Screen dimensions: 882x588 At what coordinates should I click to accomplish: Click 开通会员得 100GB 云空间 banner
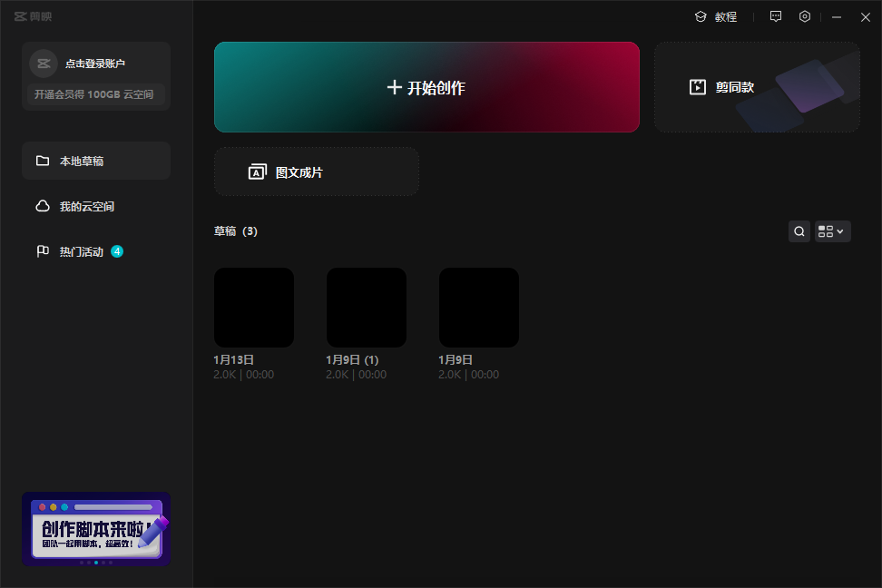[94, 94]
